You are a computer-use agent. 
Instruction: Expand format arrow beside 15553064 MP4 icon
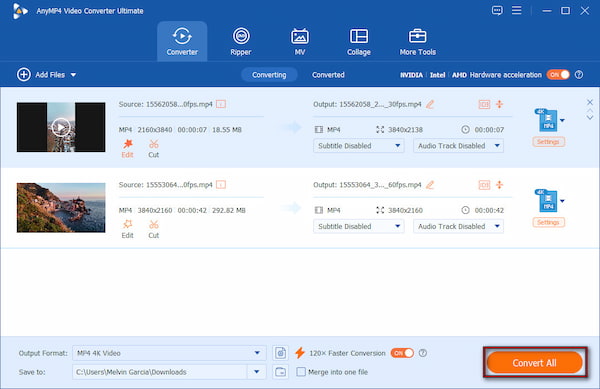(x=562, y=201)
